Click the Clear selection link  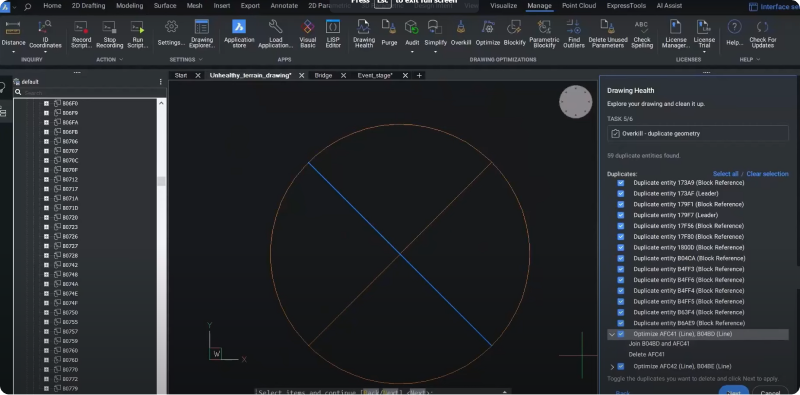(767, 174)
